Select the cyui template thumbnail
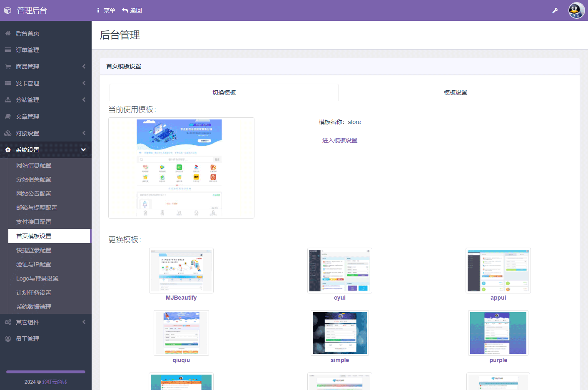 point(340,271)
